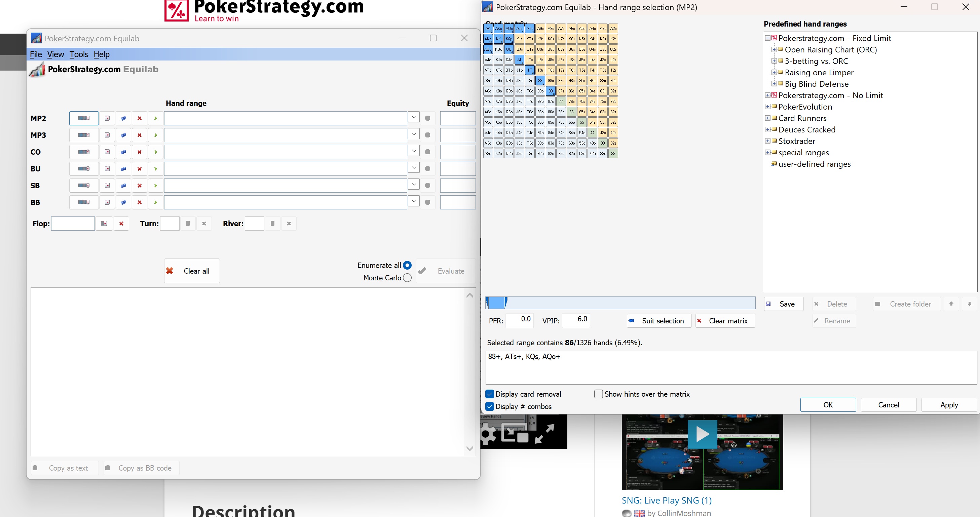Toggle the 22 pair cell in matrix
980x517 pixels.
coord(613,154)
